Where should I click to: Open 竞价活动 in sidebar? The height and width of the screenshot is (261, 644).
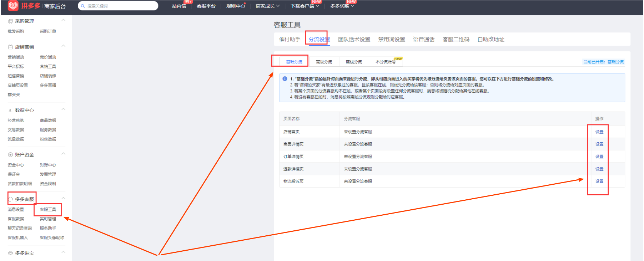pos(48,57)
